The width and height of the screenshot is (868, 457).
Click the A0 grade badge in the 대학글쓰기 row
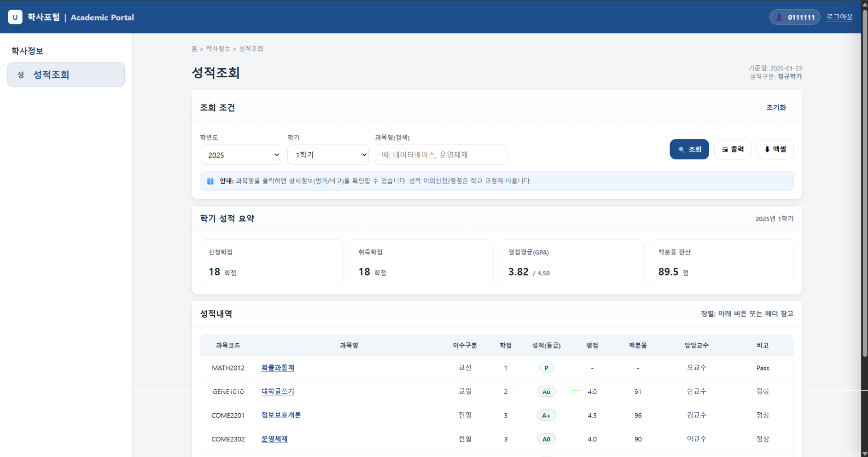click(546, 392)
